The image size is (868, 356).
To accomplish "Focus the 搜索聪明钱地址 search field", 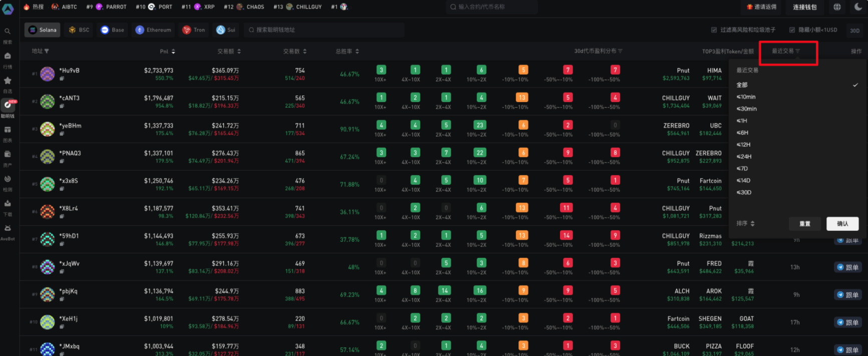I will pyautogui.click(x=326, y=30).
